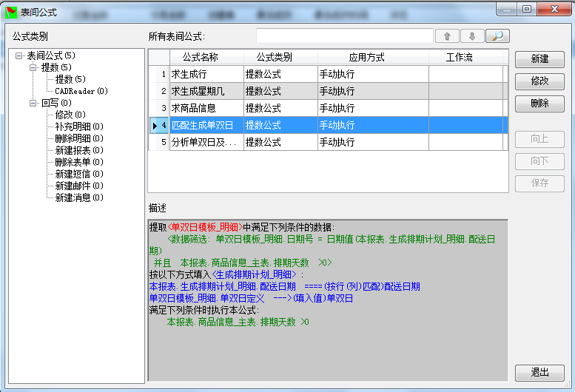Focus the formula search text field
Image resolution: width=575 pixels, height=392 pixels.
point(344,36)
